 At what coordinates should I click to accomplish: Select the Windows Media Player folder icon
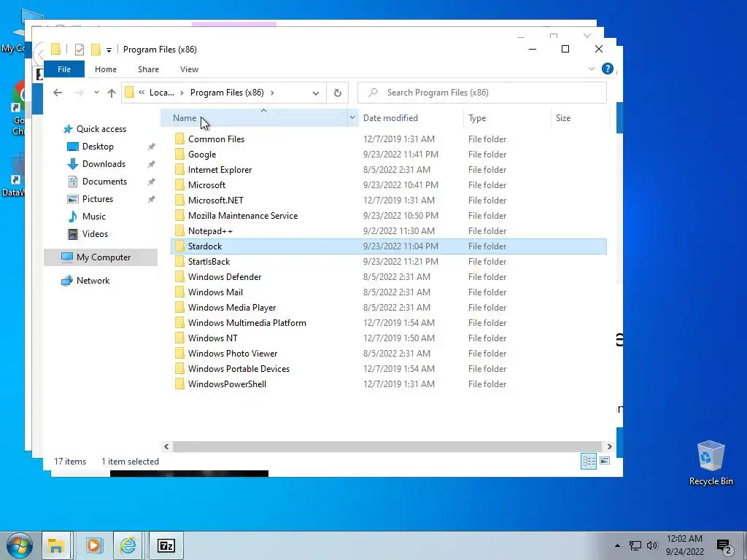click(179, 308)
